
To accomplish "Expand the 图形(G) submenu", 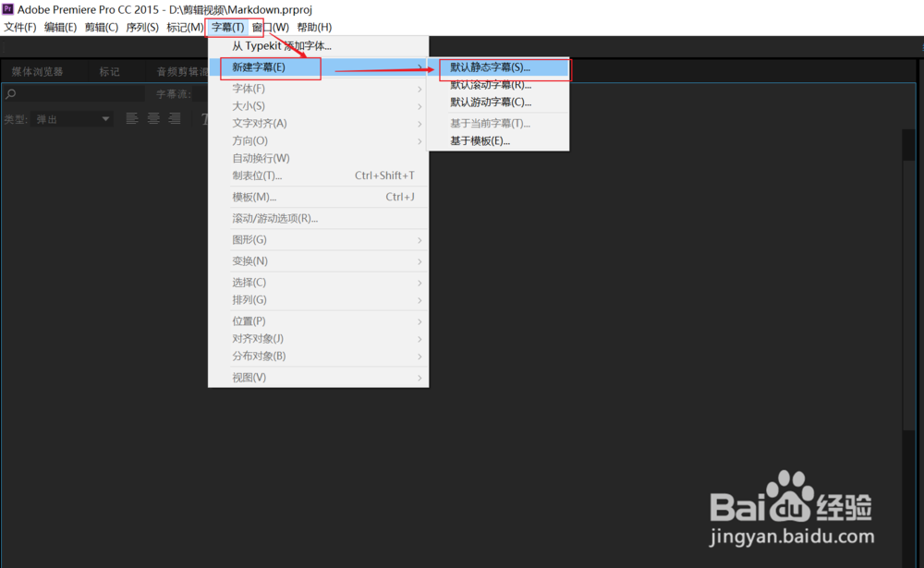I will click(318, 240).
